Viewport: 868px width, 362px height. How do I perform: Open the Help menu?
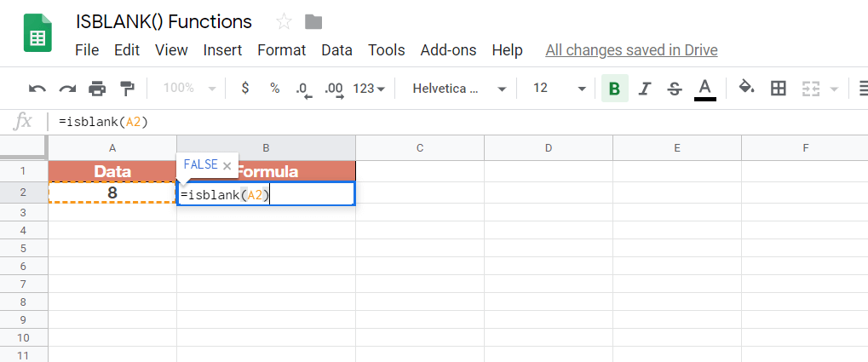click(507, 50)
